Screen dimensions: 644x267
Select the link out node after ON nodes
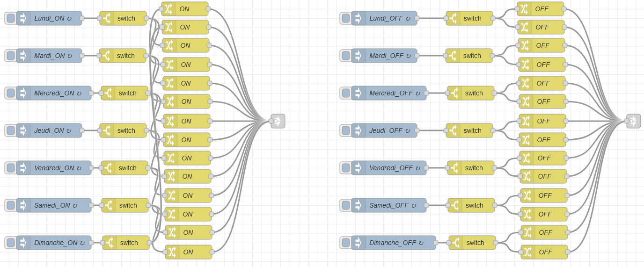278,121
